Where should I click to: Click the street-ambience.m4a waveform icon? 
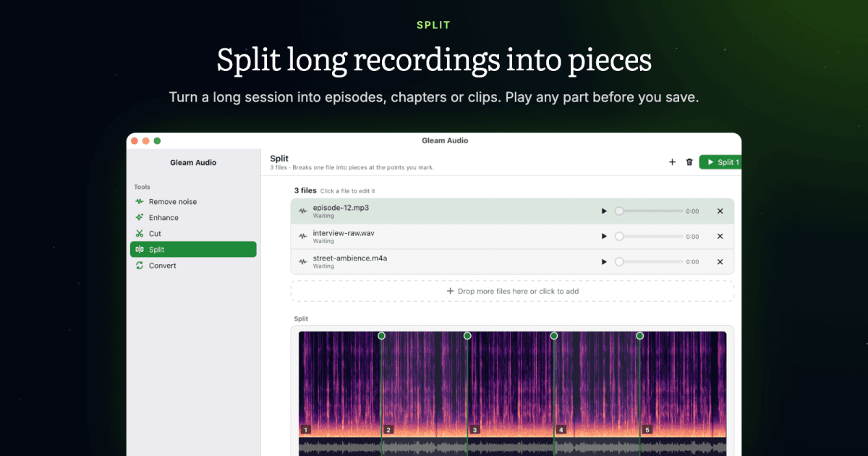tap(303, 262)
